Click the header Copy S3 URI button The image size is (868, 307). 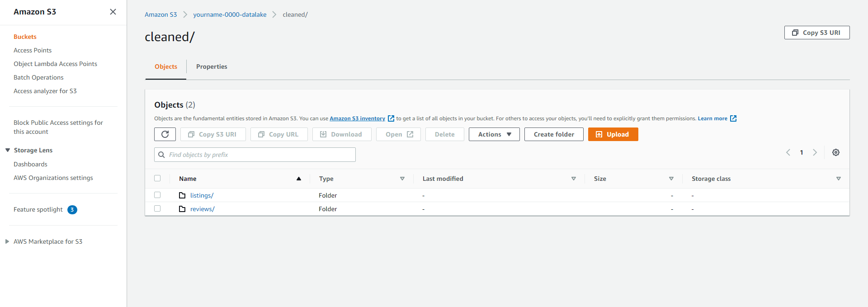(817, 33)
